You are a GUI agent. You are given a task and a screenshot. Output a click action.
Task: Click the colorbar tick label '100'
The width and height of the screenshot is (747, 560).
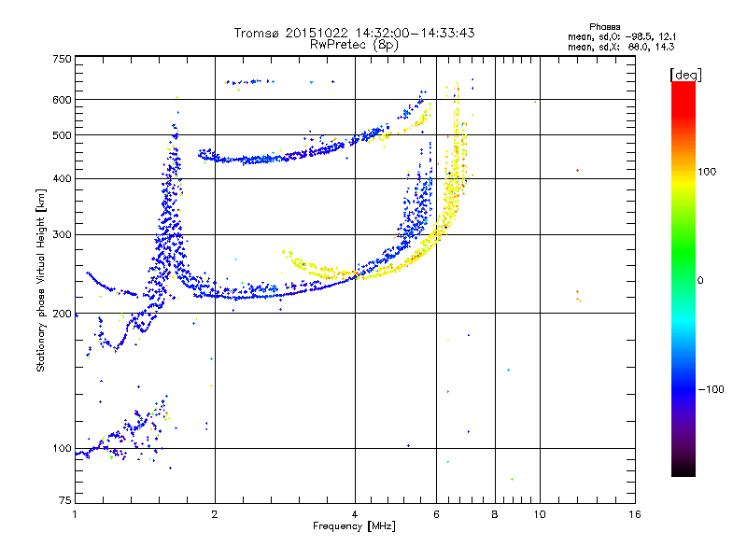coord(707,172)
